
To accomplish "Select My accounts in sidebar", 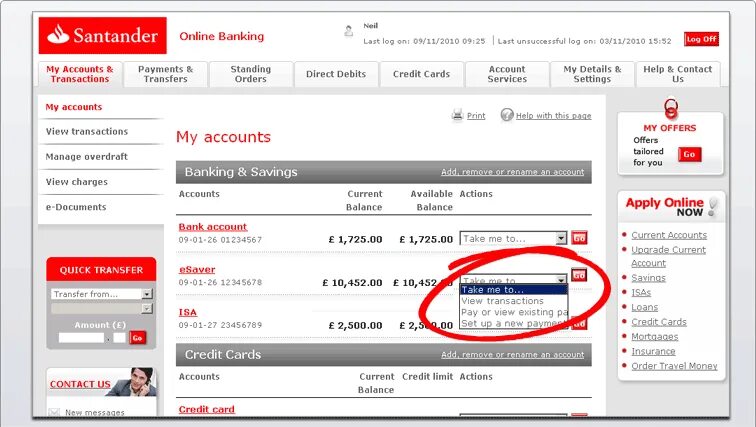I will [74, 107].
